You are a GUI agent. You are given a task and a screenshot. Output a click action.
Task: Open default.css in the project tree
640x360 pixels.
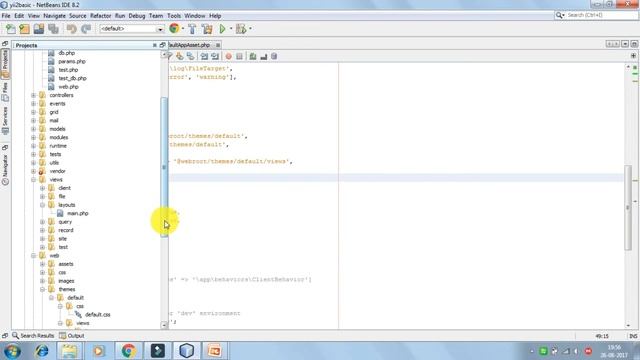point(98,315)
